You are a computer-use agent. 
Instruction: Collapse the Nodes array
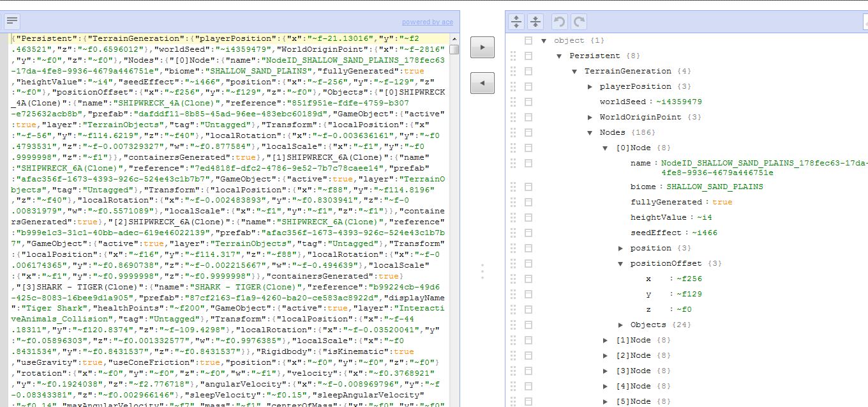(x=590, y=133)
